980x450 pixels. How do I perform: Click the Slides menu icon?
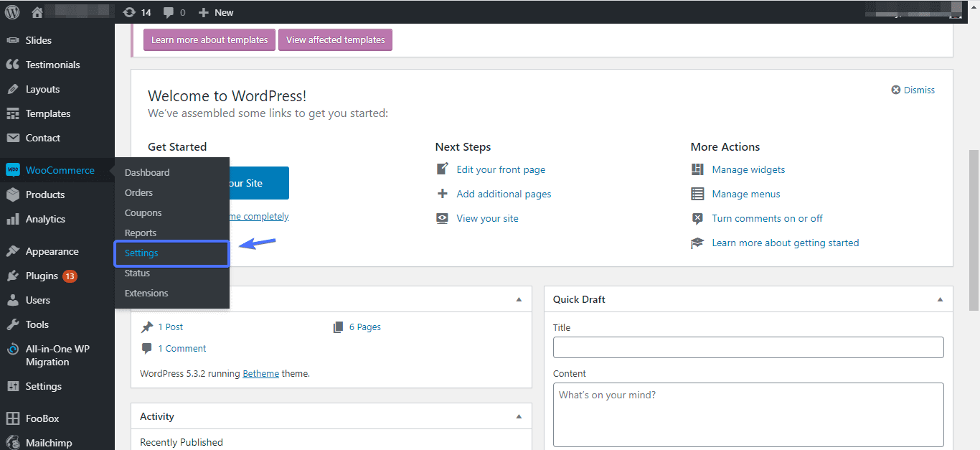tap(12, 40)
